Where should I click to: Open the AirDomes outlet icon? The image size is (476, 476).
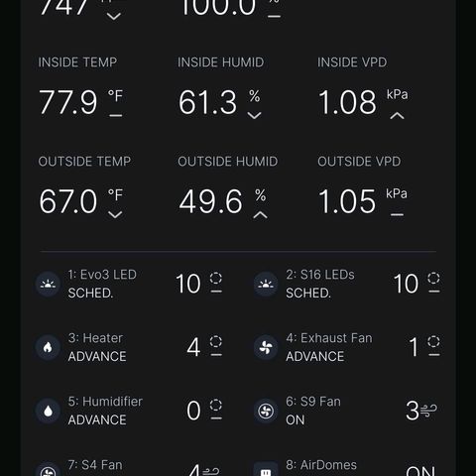266,470
